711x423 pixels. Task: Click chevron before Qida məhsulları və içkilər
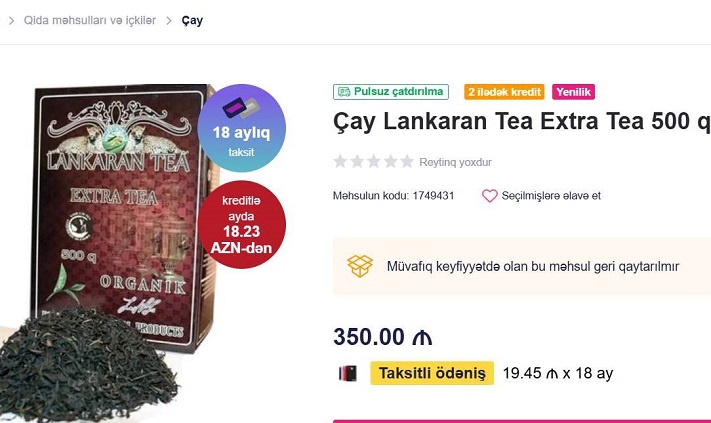(x=11, y=20)
